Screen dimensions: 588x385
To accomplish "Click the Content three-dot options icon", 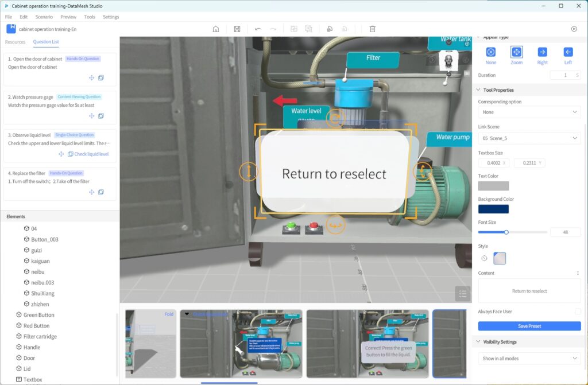I will [x=578, y=273].
